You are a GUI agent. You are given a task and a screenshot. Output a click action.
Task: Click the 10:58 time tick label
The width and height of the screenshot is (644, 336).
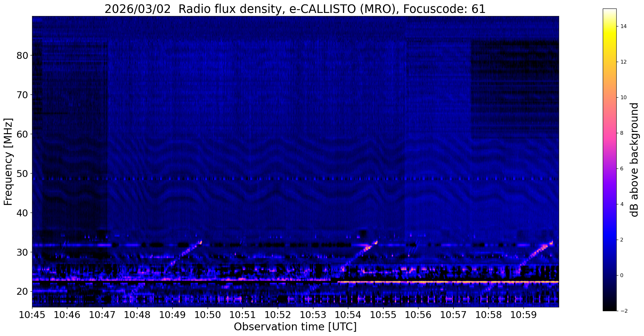pyautogui.click(x=488, y=314)
